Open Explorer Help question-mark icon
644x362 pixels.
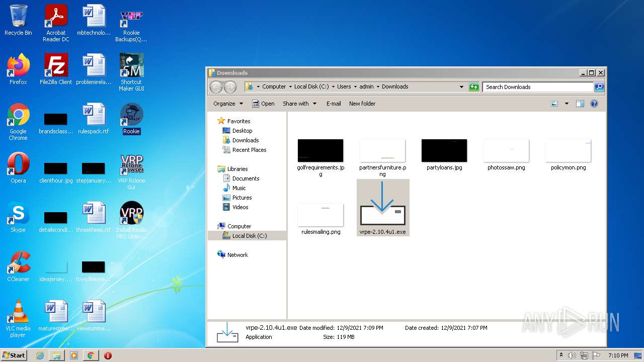594,104
